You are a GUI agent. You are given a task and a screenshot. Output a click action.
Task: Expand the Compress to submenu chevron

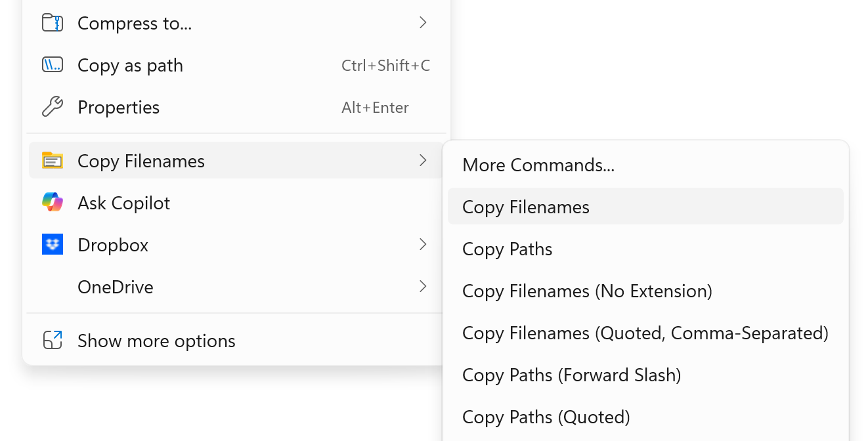(423, 22)
